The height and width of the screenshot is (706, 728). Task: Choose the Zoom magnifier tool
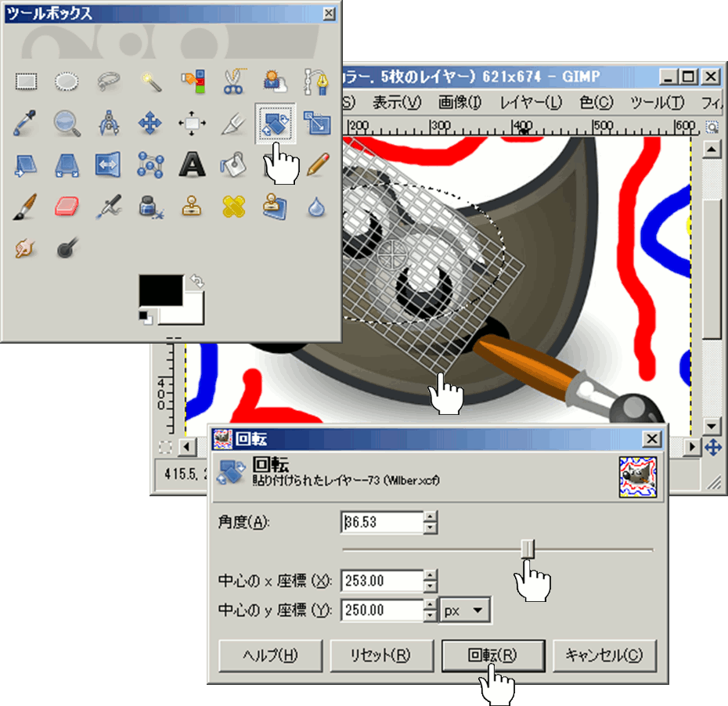[67, 121]
